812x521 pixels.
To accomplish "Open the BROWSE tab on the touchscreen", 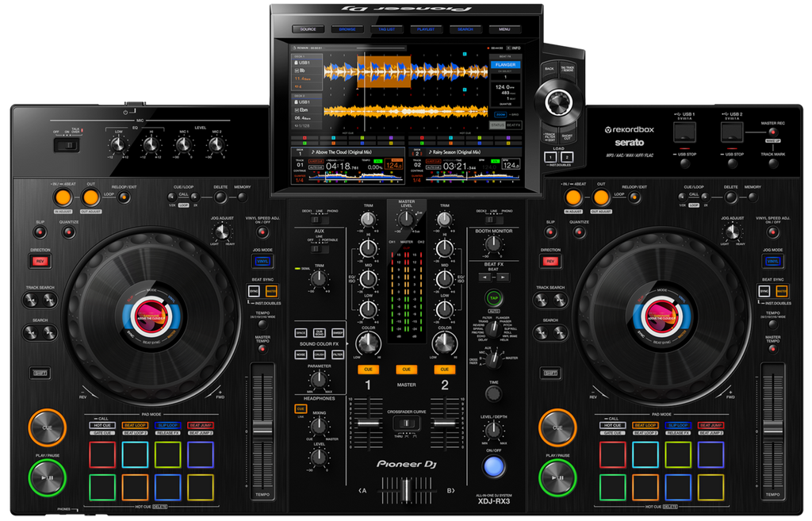I will point(347,29).
